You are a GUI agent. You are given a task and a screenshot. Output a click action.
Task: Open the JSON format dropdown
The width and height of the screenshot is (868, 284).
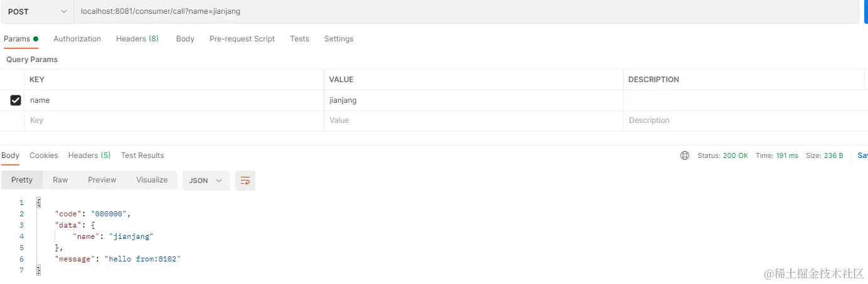(x=206, y=181)
